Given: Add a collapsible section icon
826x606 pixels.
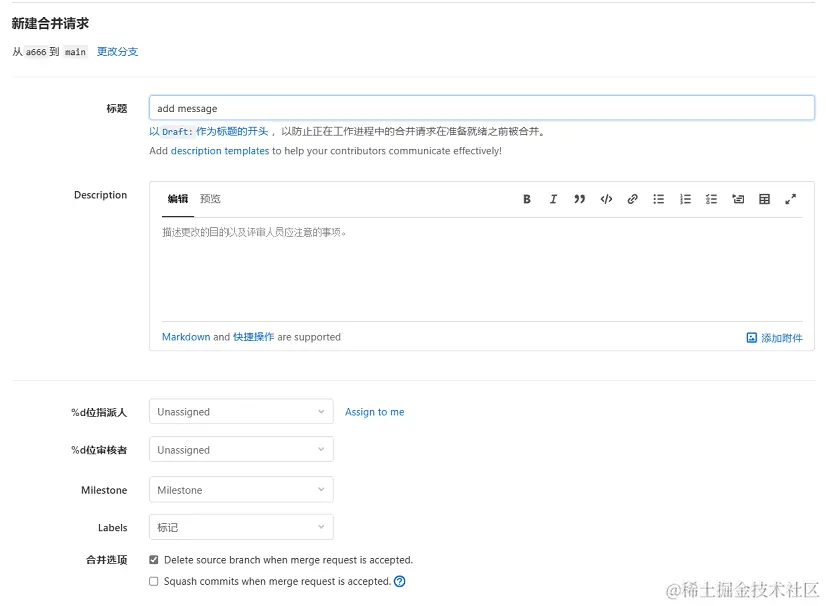Looking at the screenshot, I should [x=738, y=199].
